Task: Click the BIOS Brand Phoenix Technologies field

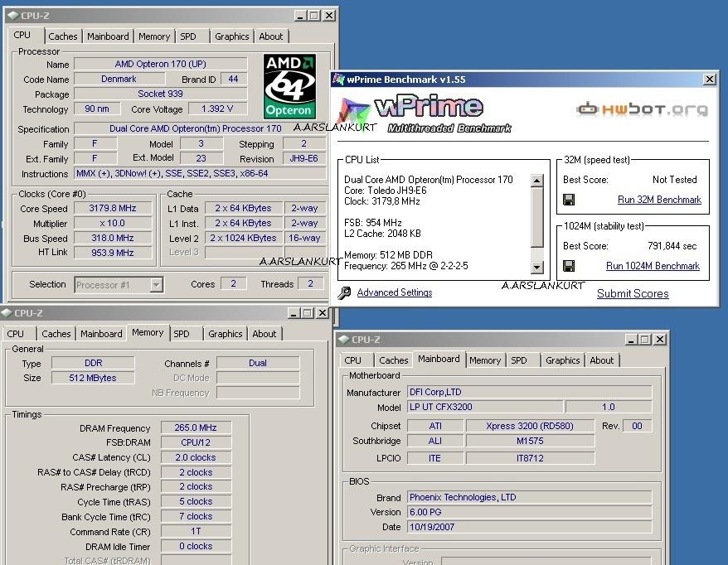Action: coord(529,497)
